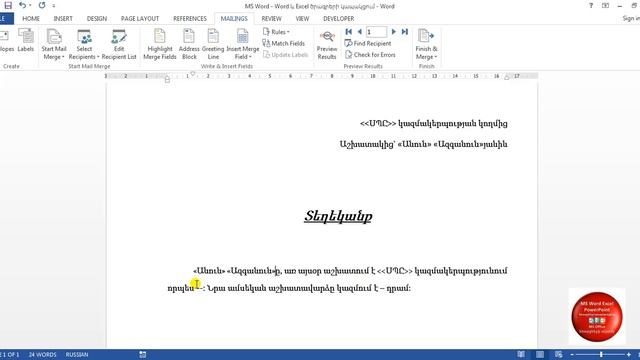The width and height of the screenshot is (640, 360).
Task: Switch to Web Layout view
Action: [x=558, y=355]
